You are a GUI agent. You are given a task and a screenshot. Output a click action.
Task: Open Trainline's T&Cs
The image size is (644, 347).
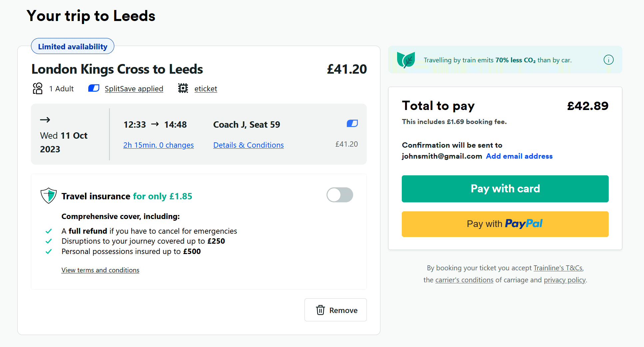pos(558,268)
